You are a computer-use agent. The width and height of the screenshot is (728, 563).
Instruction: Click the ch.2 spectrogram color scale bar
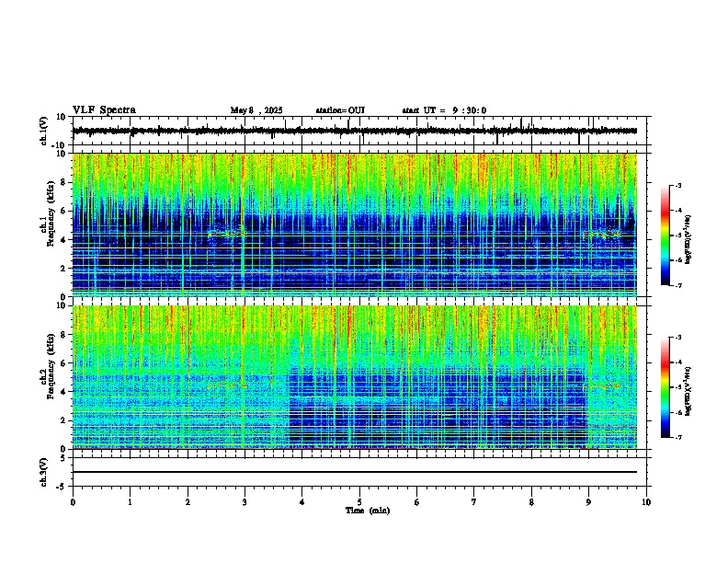[665, 387]
